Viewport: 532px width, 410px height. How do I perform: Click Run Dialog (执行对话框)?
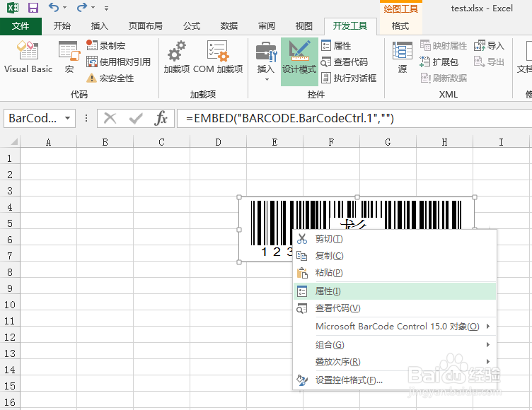pos(349,78)
